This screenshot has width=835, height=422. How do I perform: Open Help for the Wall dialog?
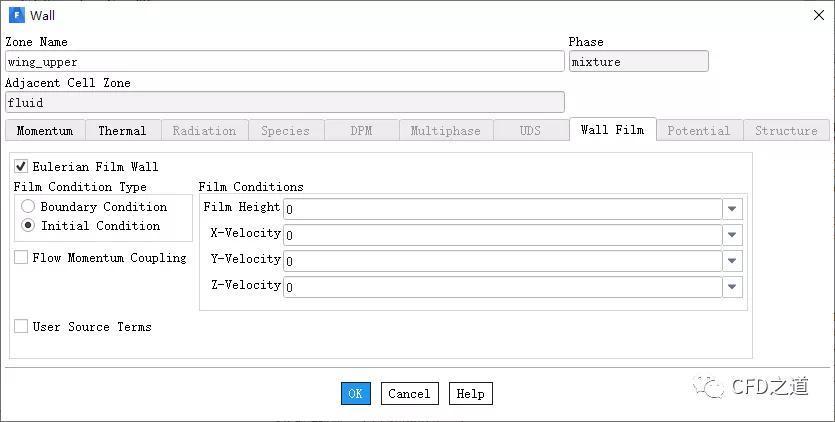coord(470,394)
